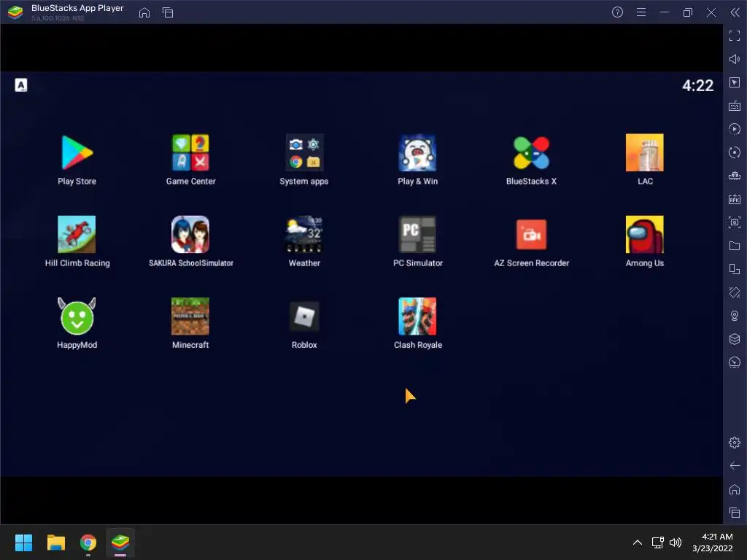747x560 pixels.
Task: Collapse the sidebar with double-chevron
Action: (735, 12)
